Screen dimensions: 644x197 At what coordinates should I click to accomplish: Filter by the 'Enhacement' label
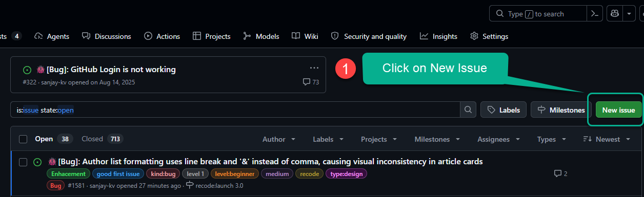click(x=68, y=174)
